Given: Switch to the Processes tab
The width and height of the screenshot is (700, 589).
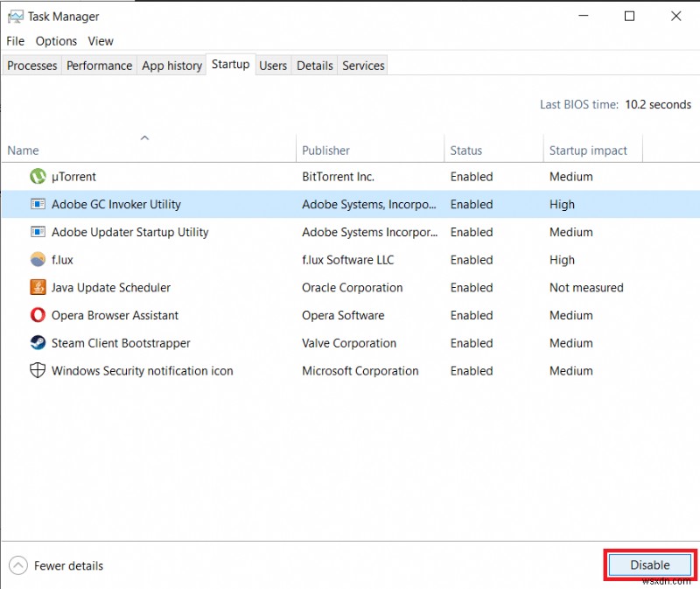Looking at the screenshot, I should coord(31,65).
